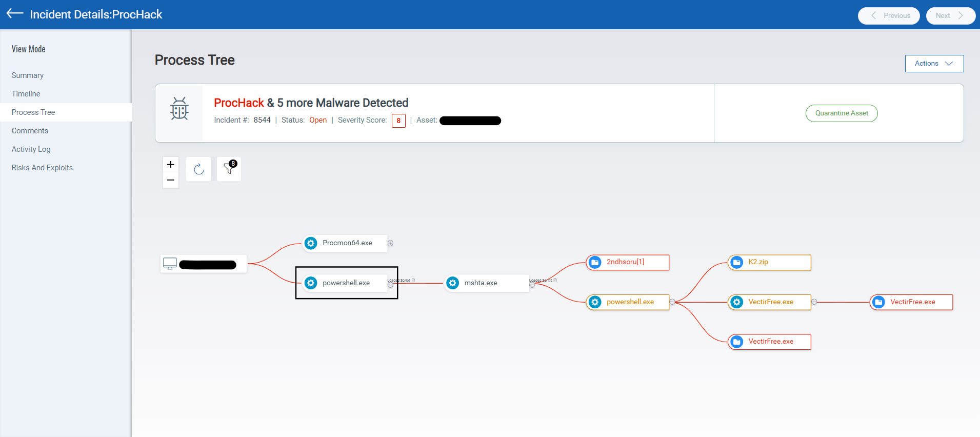Open Loaded Script icon after mshta.exe
This screenshot has height=437, width=980.
tap(555, 280)
